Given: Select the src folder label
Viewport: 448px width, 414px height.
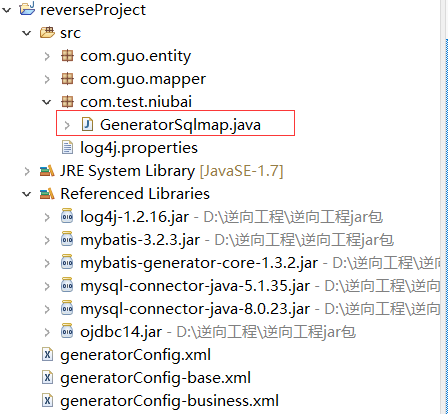Looking at the screenshot, I should tap(70, 33).
